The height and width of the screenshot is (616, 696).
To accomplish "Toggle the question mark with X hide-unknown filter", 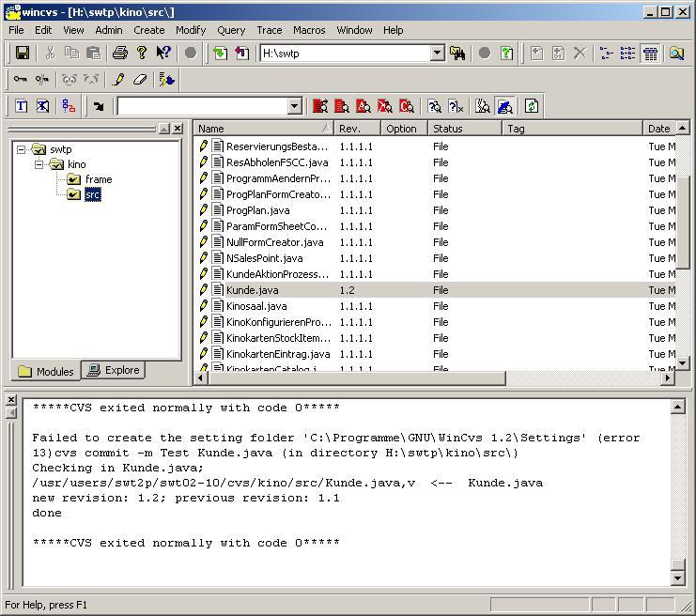I will click(x=456, y=106).
